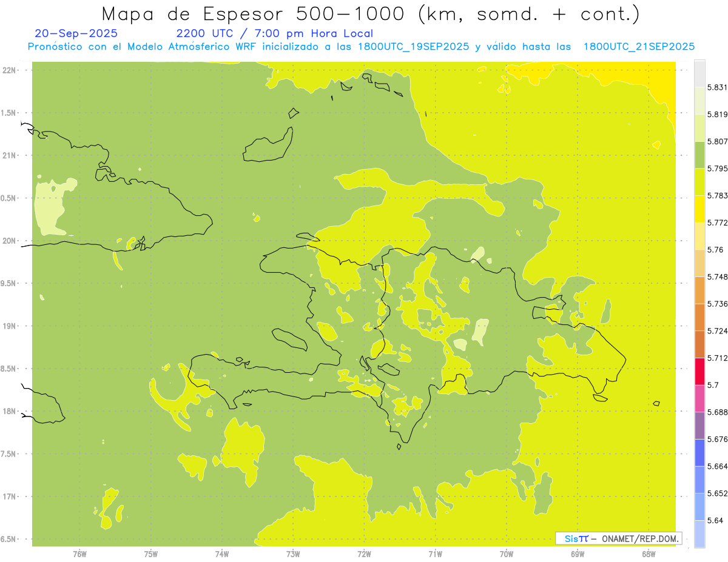The width and height of the screenshot is (728, 562).
Task: Select the "72W" longitude axis label
Action: pyautogui.click(x=364, y=554)
